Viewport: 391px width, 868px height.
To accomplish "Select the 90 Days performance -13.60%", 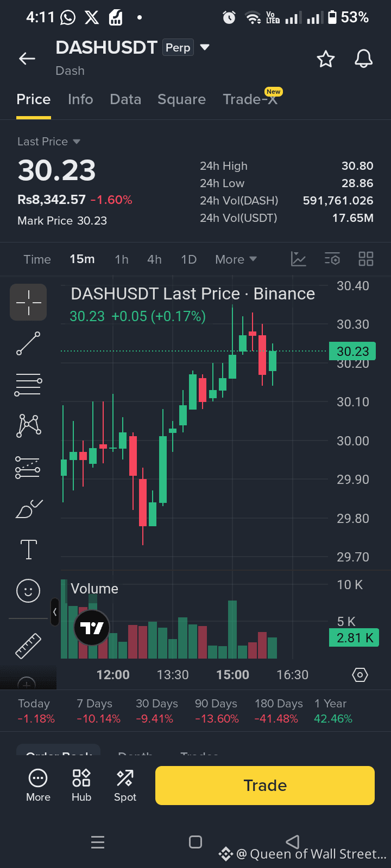I will pos(217,711).
